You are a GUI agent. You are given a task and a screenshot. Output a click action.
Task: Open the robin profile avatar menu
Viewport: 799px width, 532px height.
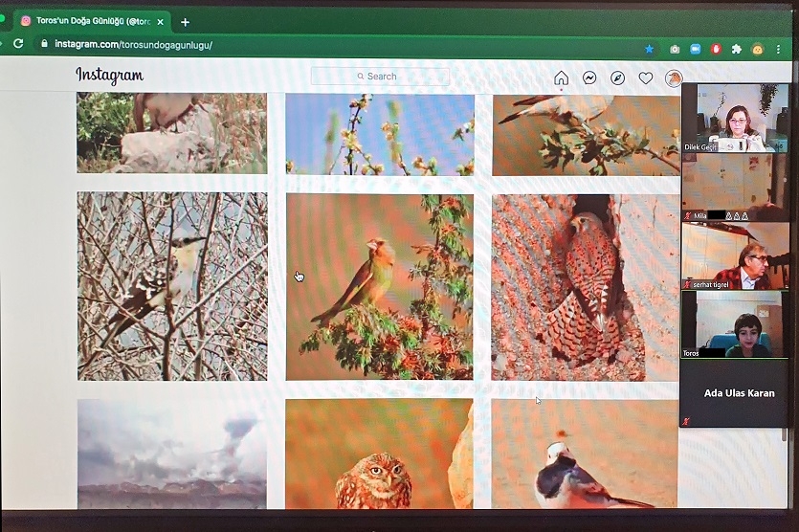tap(674, 78)
